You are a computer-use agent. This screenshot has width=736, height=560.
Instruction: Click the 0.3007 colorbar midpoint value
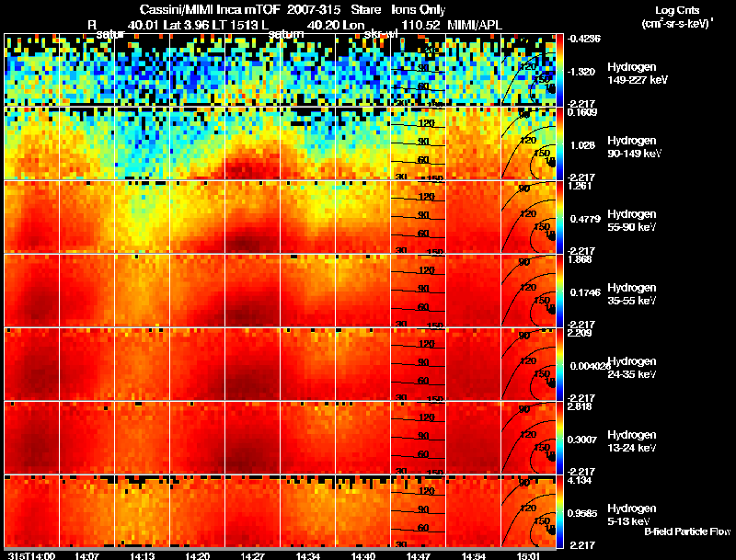[x=583, y=440]
